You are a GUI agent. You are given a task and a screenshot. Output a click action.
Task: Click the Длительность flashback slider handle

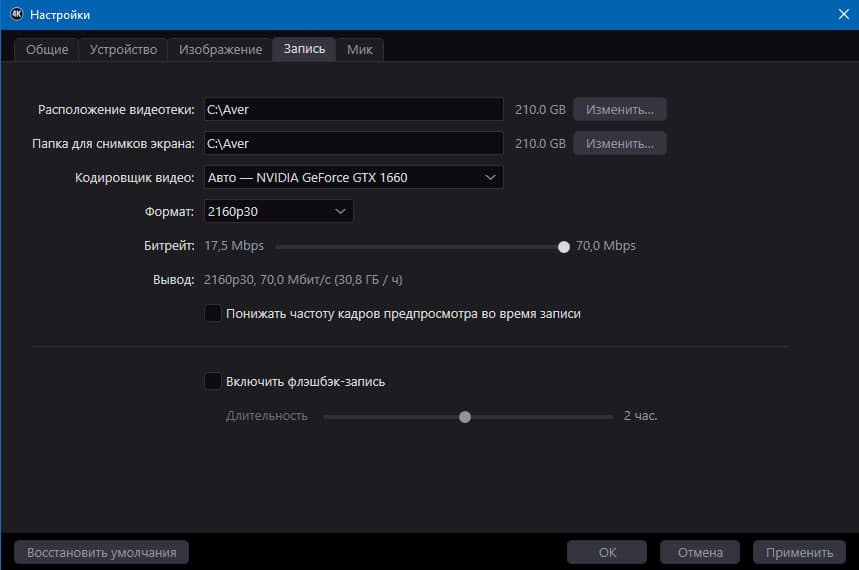pos(465,417)
